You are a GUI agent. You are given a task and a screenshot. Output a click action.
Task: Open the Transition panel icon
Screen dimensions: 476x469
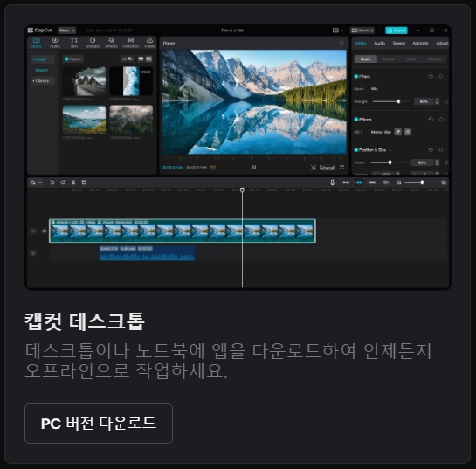pos(130,40)
